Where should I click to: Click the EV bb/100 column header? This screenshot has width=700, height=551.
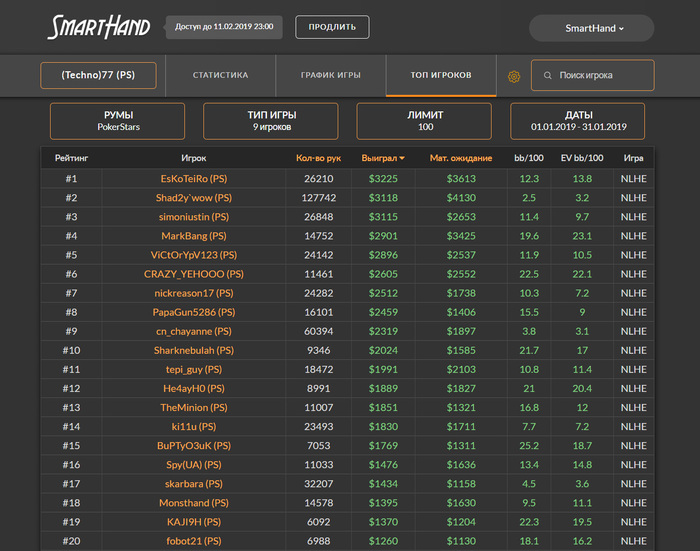[582, 158]
